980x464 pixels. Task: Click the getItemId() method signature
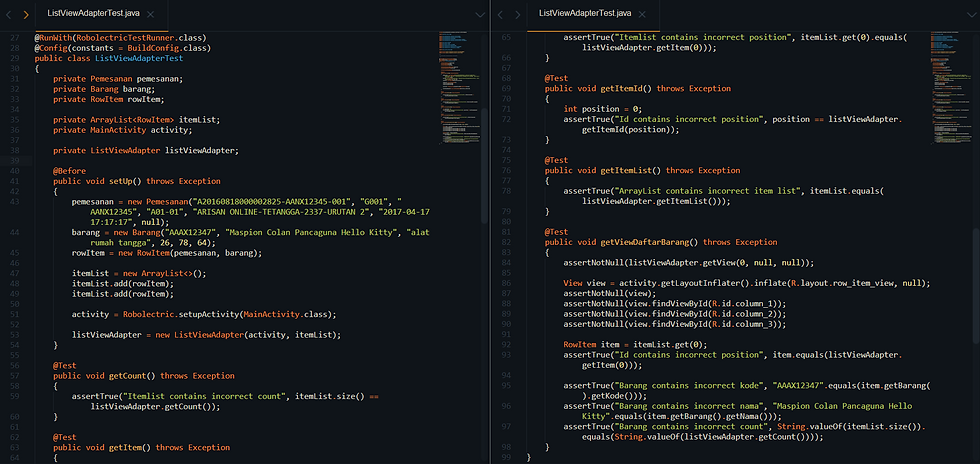pos(638,89)
